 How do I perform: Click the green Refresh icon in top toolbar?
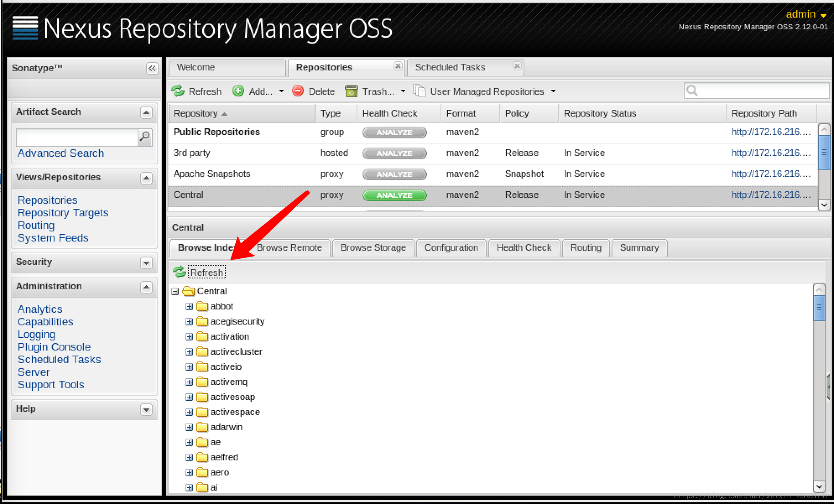178,91
